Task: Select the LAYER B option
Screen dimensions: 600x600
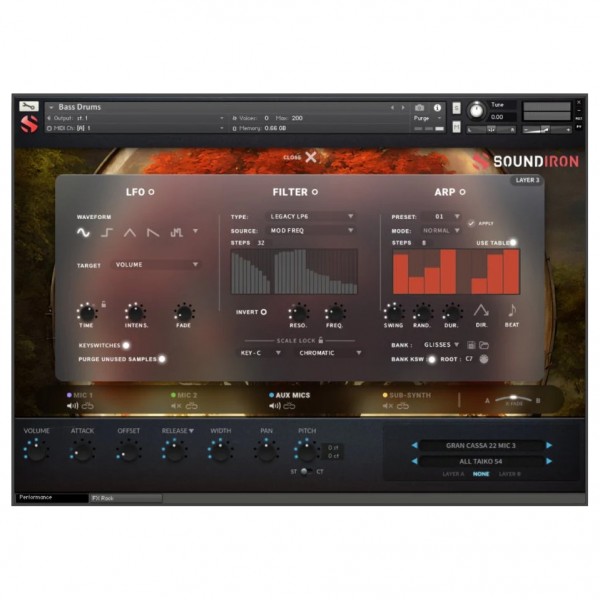Action: [x=510, y=474]
